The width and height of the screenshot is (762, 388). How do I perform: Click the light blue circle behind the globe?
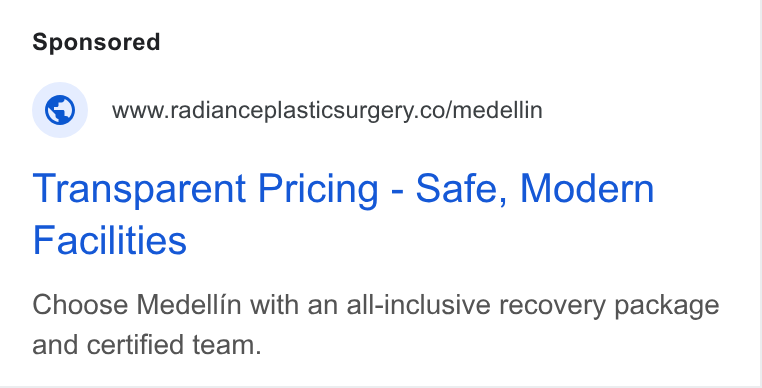coord(60,110)
